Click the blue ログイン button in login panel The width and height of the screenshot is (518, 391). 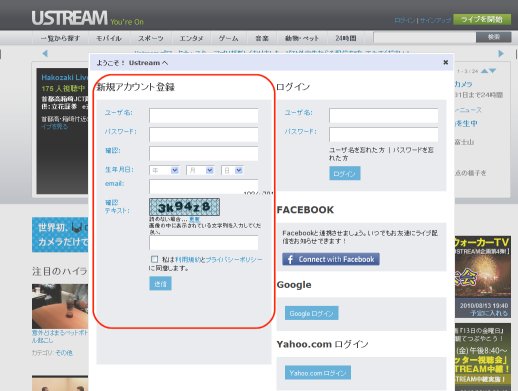point(345,173)
